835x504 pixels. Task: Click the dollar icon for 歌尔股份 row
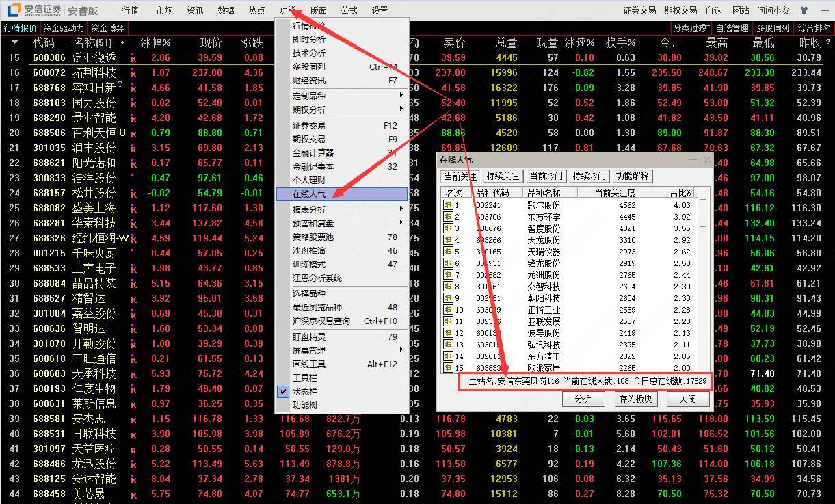pos(449,205)
